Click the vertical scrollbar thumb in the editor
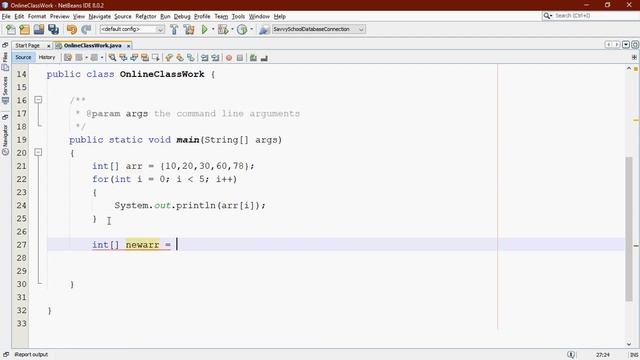The image size is (640, 360). [x=629, y=229]
